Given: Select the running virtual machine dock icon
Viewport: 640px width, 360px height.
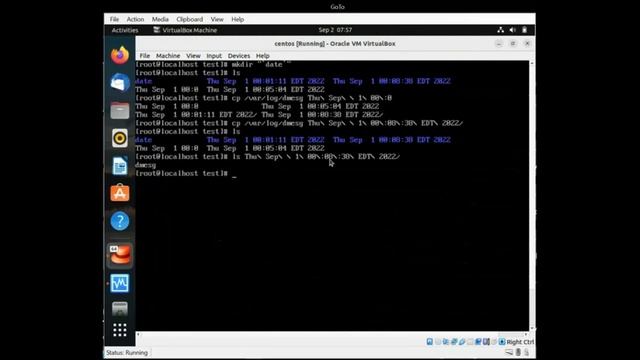Looking at the screenshot, I should click(x=120, y=255).
